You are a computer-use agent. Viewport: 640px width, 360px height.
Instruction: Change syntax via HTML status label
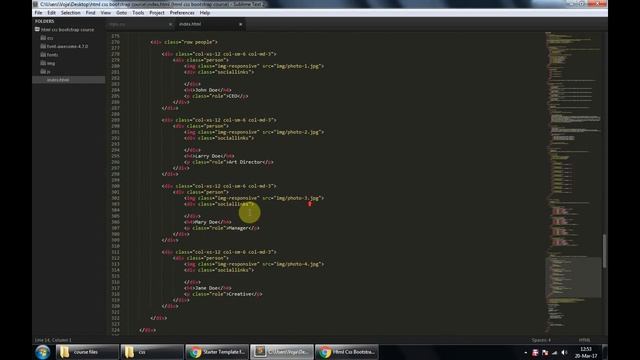point(584,340)
